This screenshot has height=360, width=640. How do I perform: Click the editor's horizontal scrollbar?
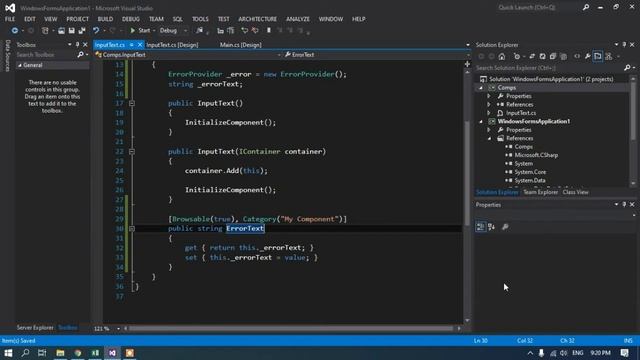coord(292,329)
